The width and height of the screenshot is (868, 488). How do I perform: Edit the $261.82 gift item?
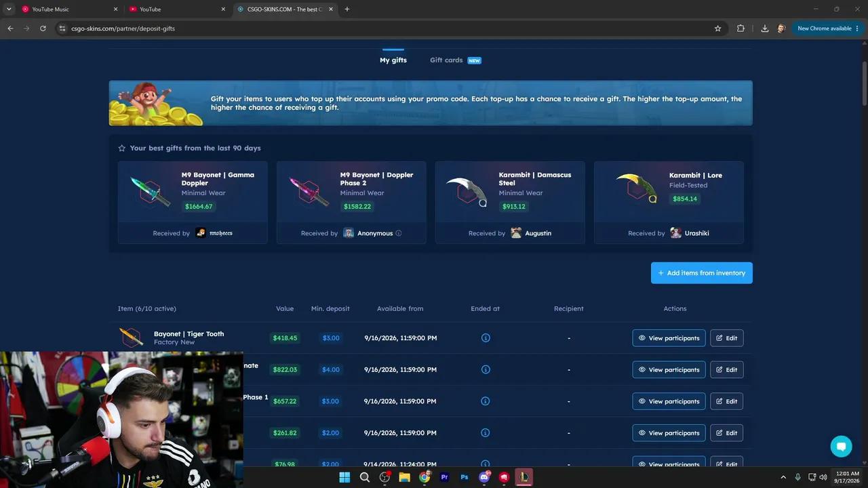tap(727, 433)
